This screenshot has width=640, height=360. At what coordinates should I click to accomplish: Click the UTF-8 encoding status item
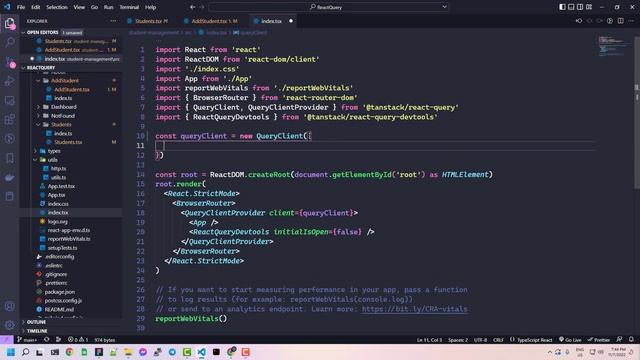[480, 340]
